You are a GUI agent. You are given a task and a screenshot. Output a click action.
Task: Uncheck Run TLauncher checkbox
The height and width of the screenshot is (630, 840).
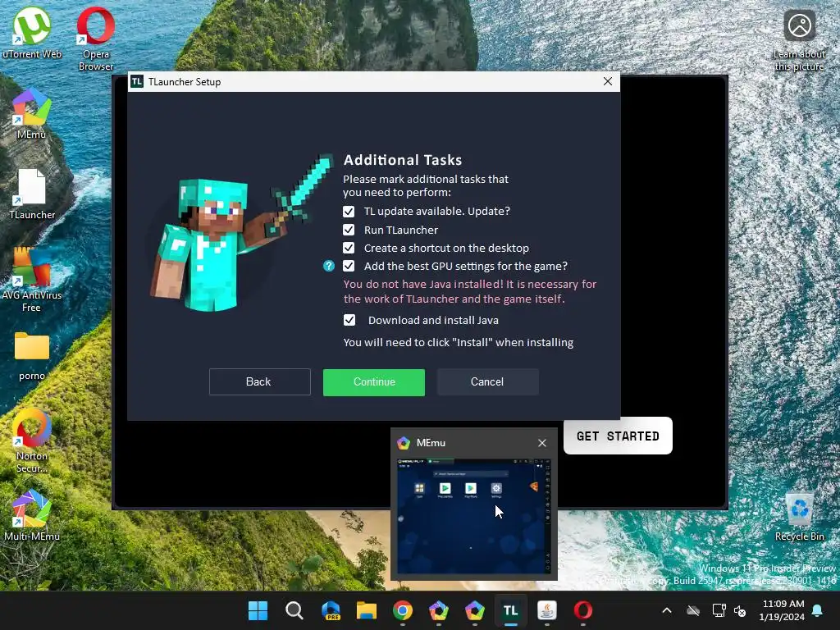[349, 230]
